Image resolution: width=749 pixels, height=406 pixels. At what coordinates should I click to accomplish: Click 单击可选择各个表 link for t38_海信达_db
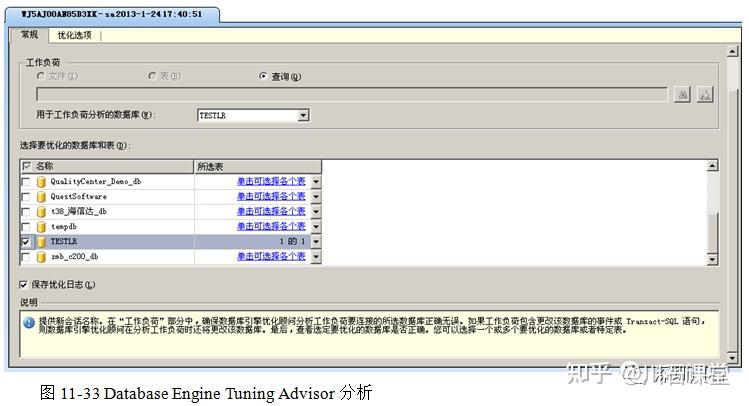click(x=271, y=212)
